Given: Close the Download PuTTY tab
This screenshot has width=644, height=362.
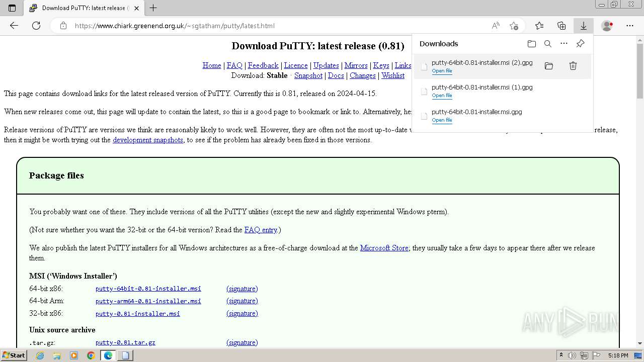Looking at the screenshot, I should coord(136,8).
